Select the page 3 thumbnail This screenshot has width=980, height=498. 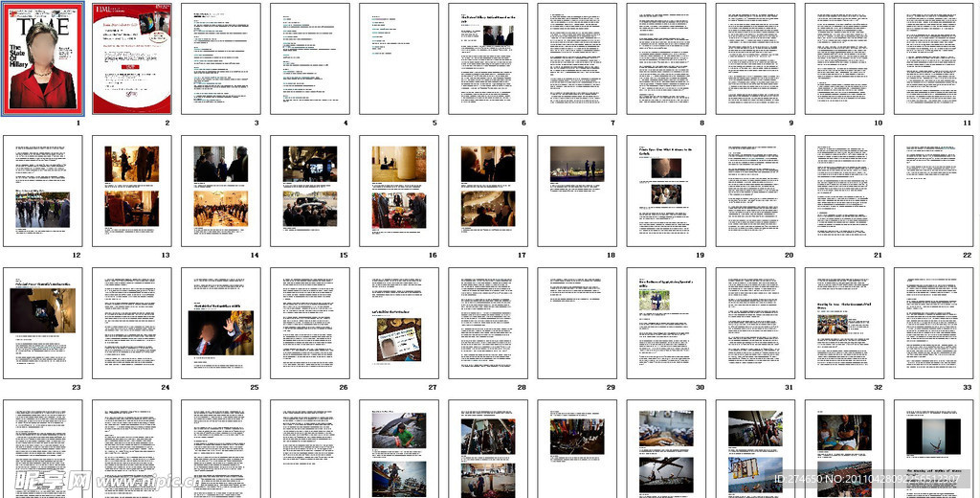tap(221, 58)
